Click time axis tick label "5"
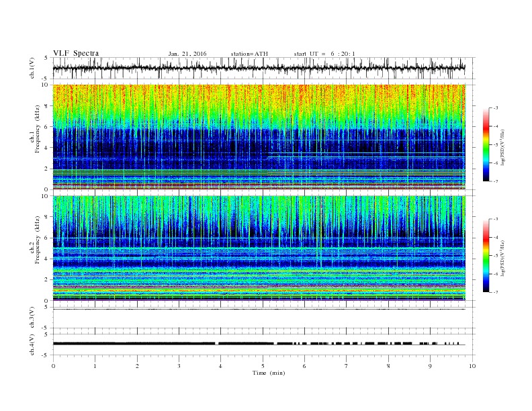 coord(263,366)
